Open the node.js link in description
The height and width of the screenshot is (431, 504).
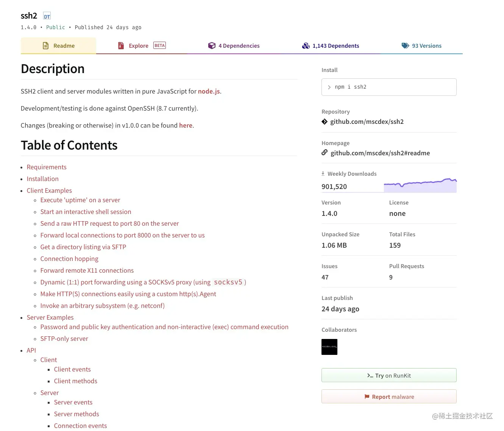point(209,91)
